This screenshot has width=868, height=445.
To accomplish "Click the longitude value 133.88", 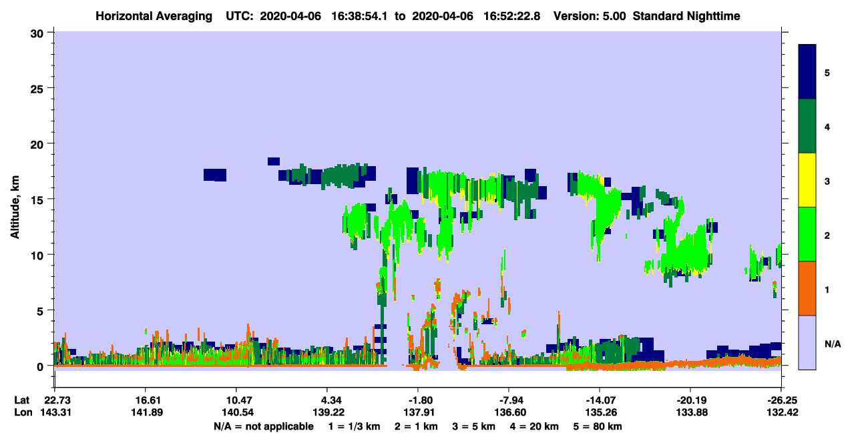I will point(692,413).
